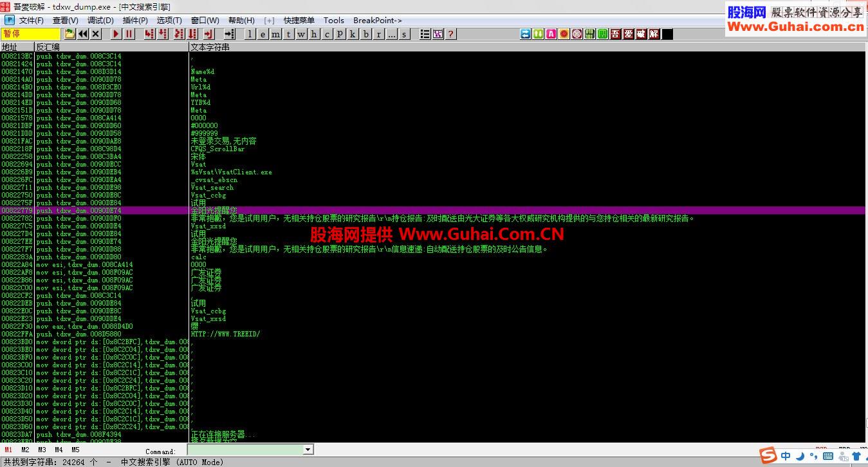This screenshot has height=467, width=868.
Task: Open References window with 'r' button
Action: 379,34
